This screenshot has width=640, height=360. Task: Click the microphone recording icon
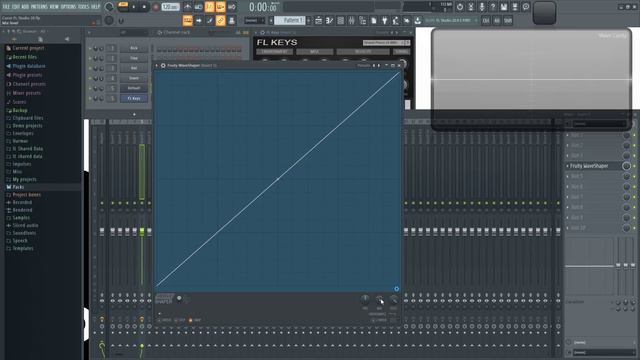tap(482, 7)
